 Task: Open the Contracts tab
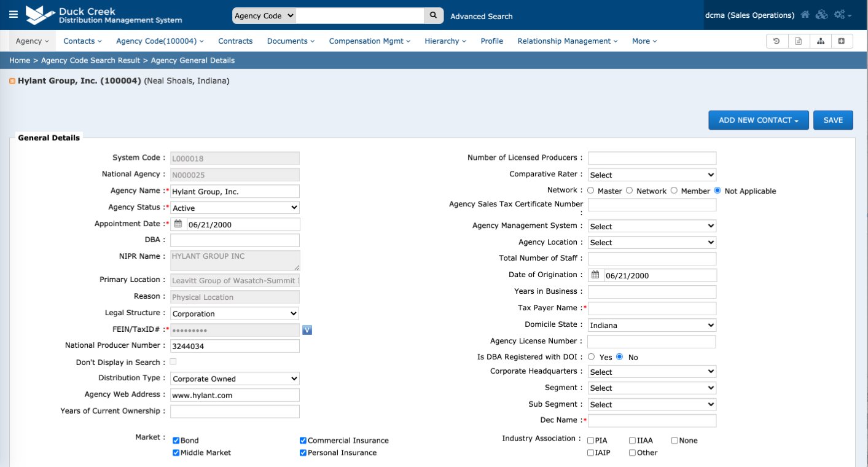click(235, 41)
